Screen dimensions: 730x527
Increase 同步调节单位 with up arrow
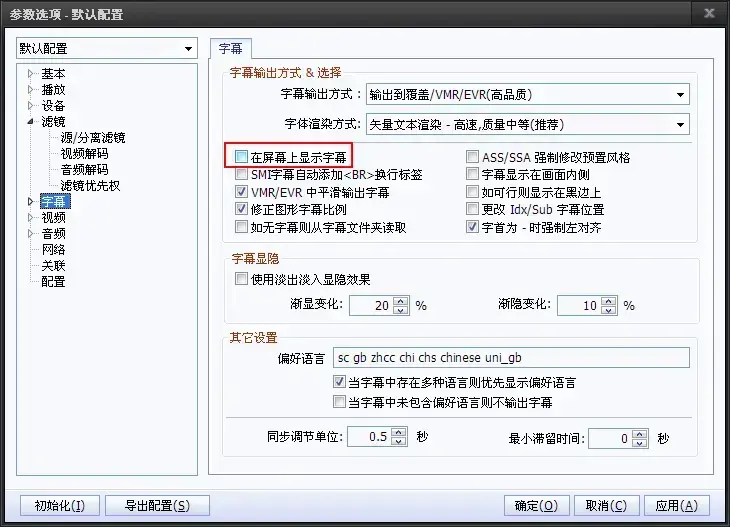[399, 432]
